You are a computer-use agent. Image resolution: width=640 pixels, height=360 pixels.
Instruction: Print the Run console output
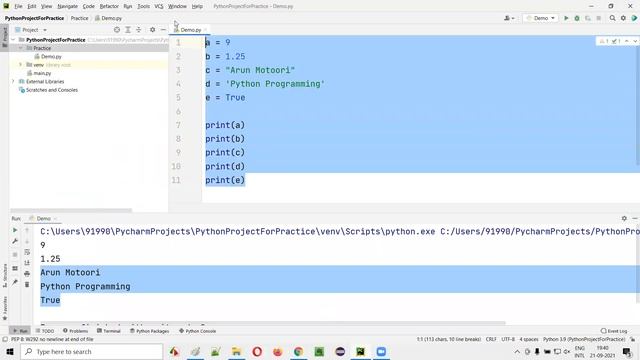(x=27, y=273)
